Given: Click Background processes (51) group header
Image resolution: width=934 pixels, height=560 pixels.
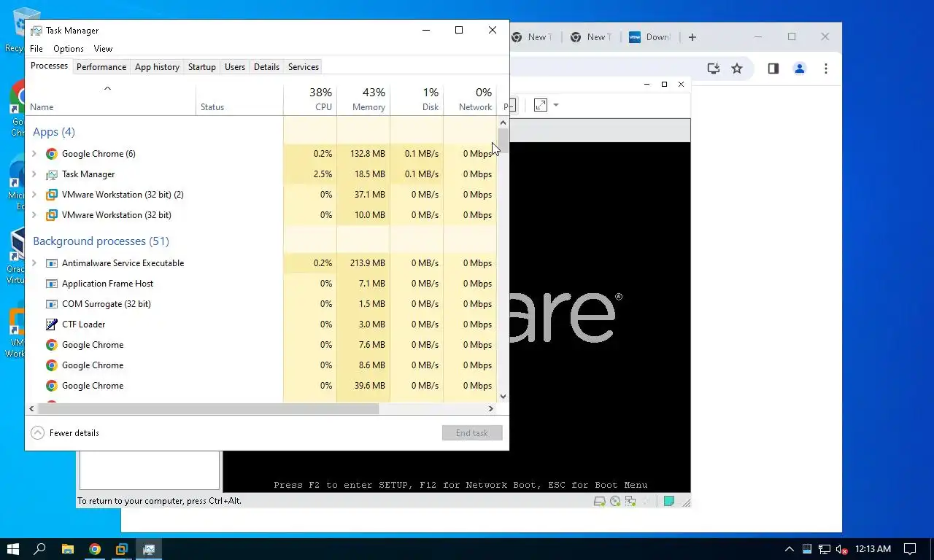Looking at the screenshot, I should coord(101,241).
